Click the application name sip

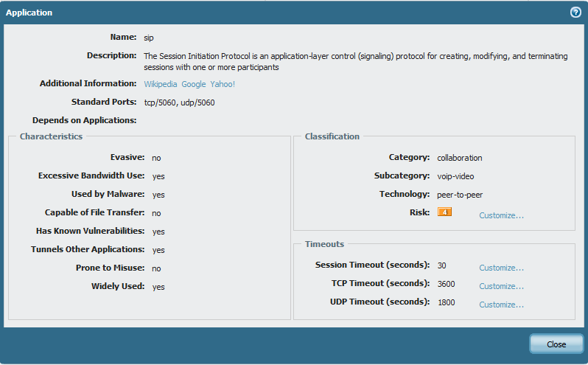pos(149,37)
